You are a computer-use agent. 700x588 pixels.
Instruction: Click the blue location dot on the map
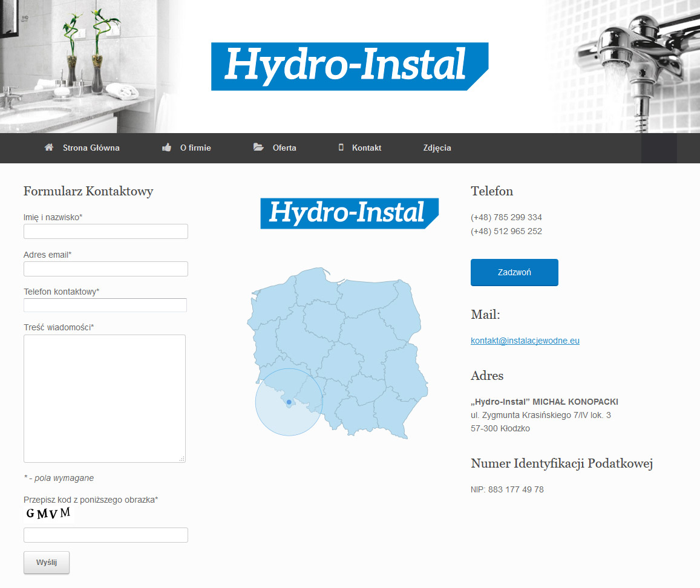pyautogui.click(x=289, y=402)
